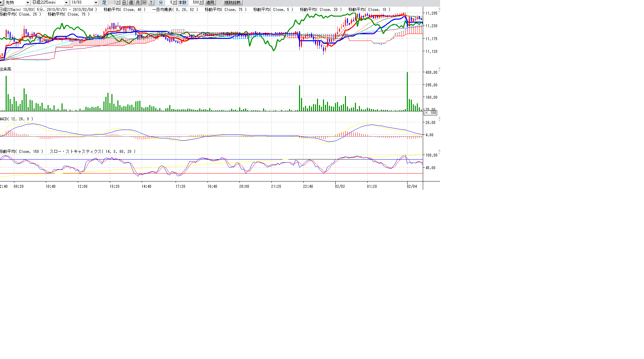Click the MACD (12, 26, 9) label

pyautogui.click(x=17, y=119)
